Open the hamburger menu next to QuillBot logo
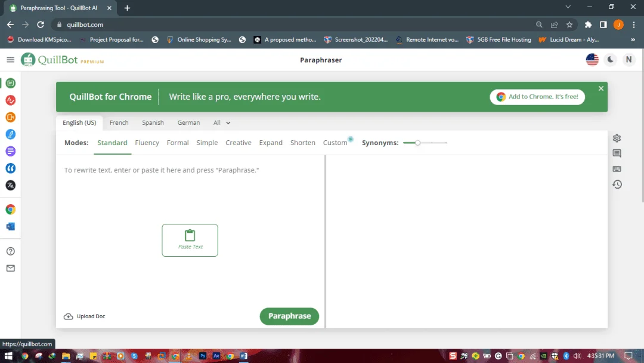644x363 pixels. click(x=11, y=60)
